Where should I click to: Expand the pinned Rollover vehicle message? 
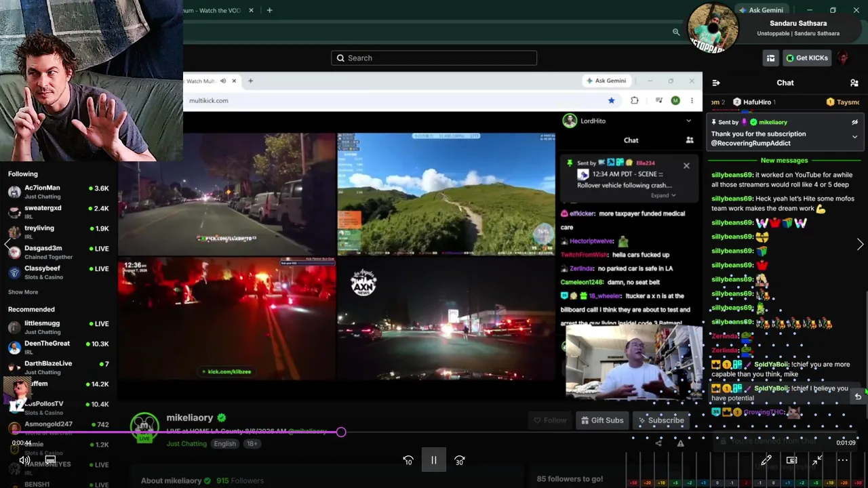point(663,195)
